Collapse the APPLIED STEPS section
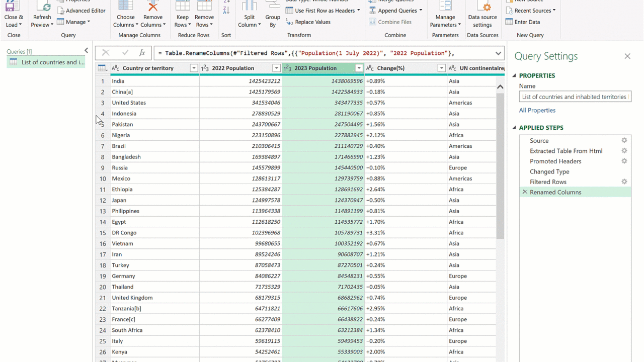Viewport: 644px width, 362px height. 515,128
